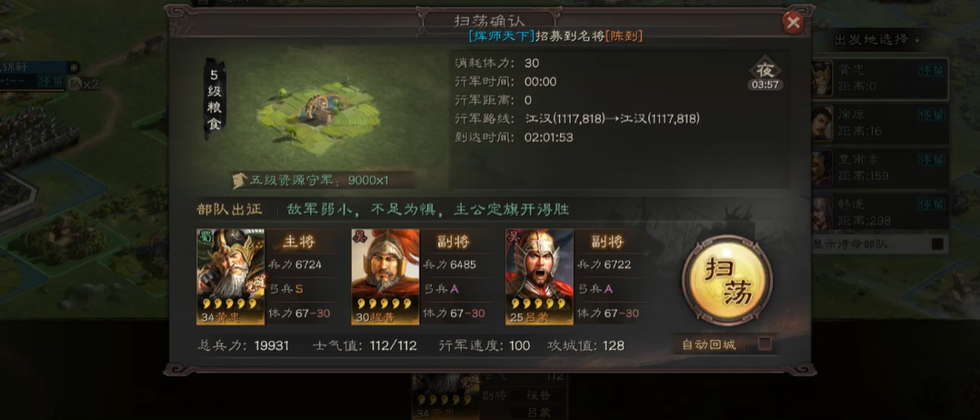
Task: Click 停留 tag next to 徐庶 entry
Action: tap(931, 115)
